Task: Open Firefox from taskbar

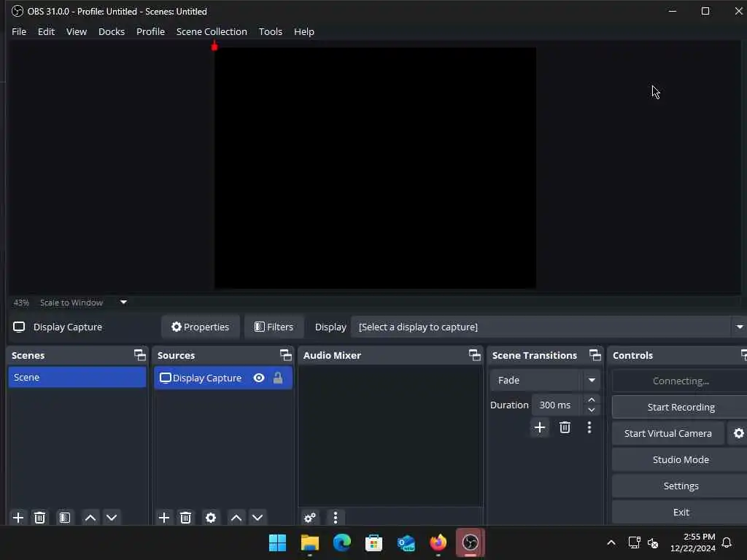Action: coord(438,542)
